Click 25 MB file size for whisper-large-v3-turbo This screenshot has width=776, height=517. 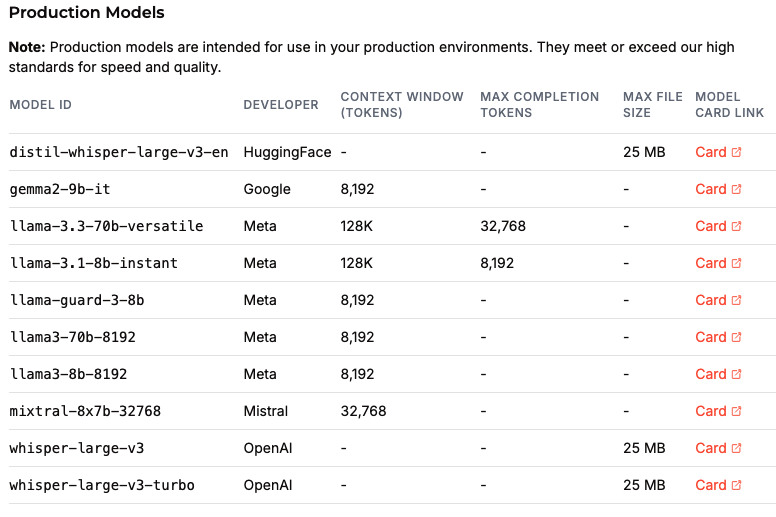click(644, 485)
